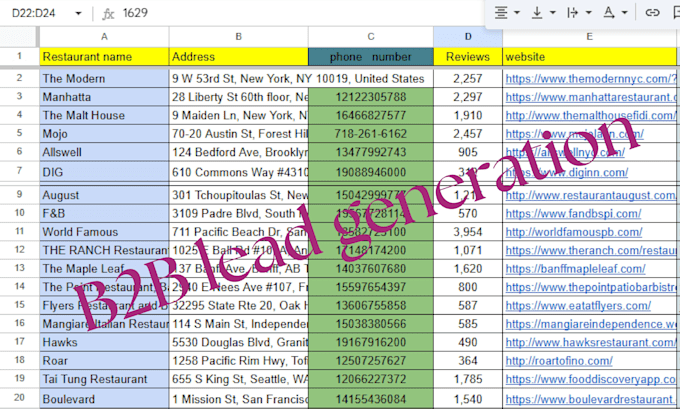Open the themalthousefidi.com link

click(591, 115)
